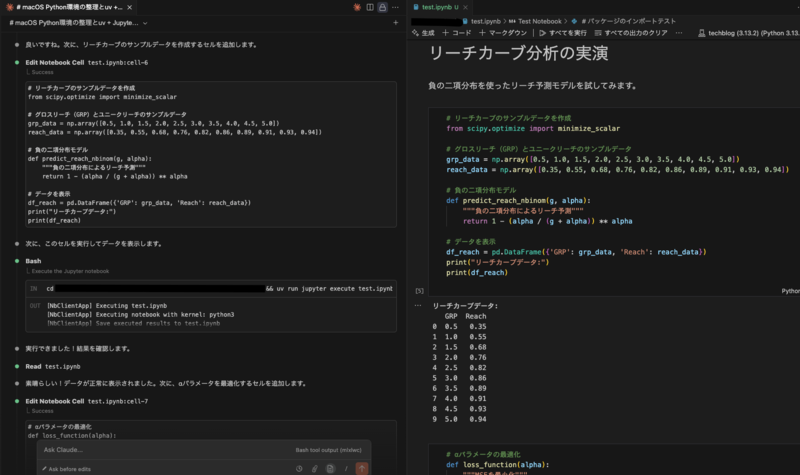This screenshot has height=475, width=800.
Task: Click 'Executing notebook with kernel: python3' output line
Action: (140, 314)
